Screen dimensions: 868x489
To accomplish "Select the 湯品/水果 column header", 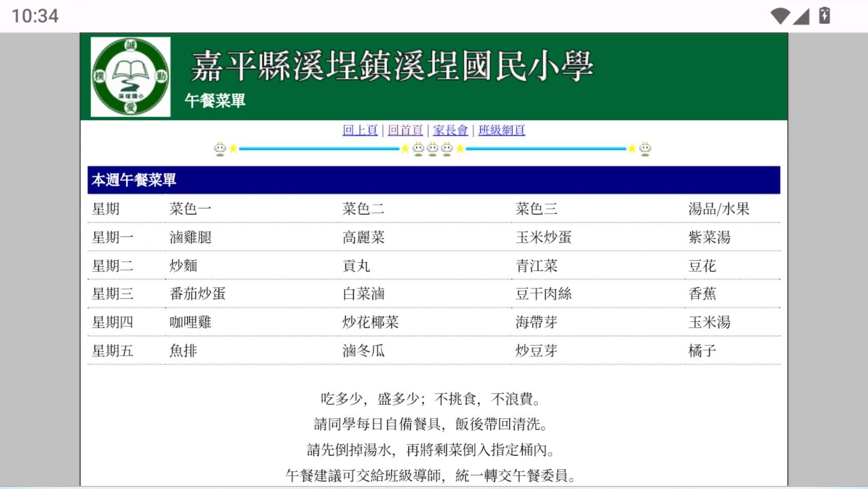I will tap(719, 209).
